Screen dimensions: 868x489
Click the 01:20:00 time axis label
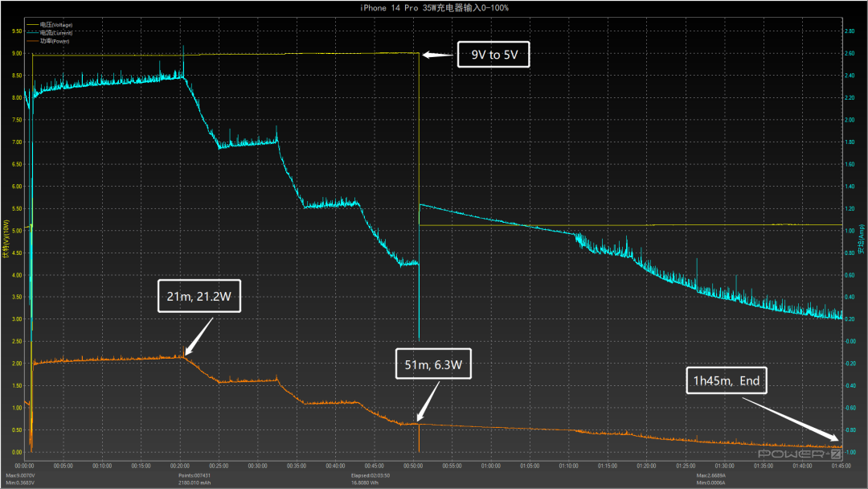[646, 466]
